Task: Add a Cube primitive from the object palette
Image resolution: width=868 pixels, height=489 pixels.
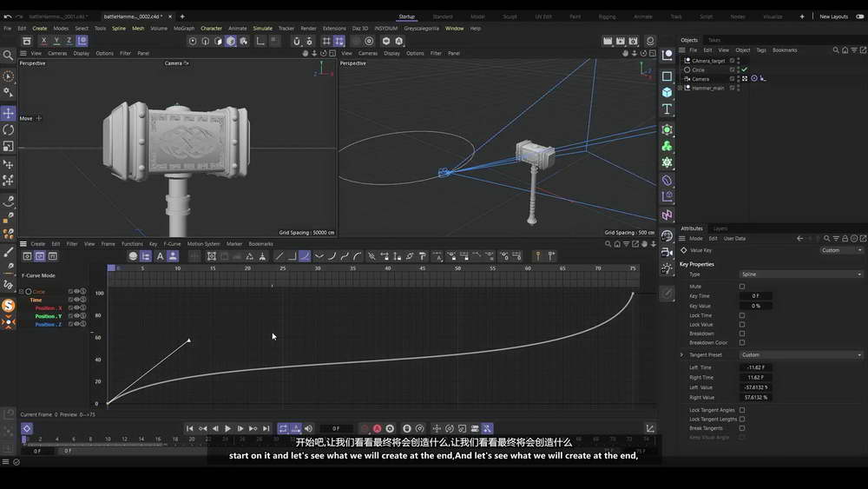Action: tap(667, 92)
